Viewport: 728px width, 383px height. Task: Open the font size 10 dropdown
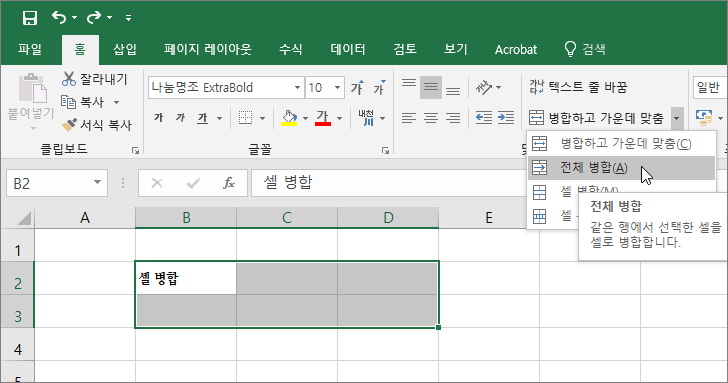click(x=338, y=87)
